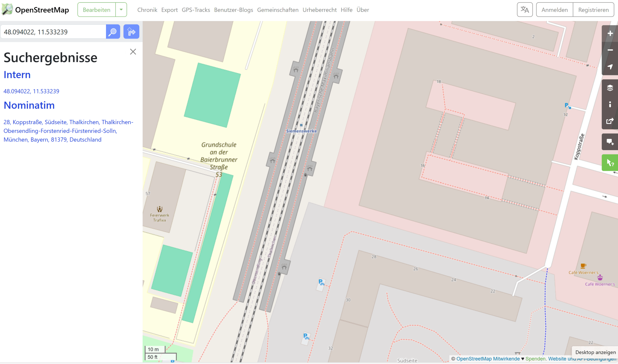The image size is (618, 364).
Task: Click the zoom in plus button
Action: tap(610, 34)
